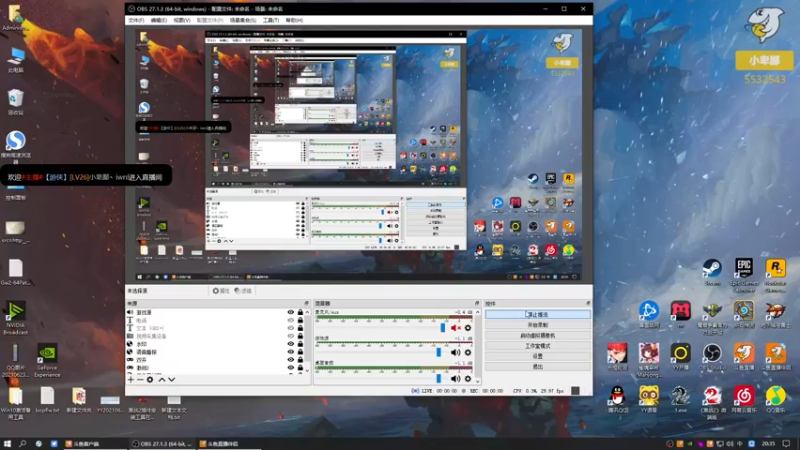Click the 设置 settings button in Controls

(538, 356)
